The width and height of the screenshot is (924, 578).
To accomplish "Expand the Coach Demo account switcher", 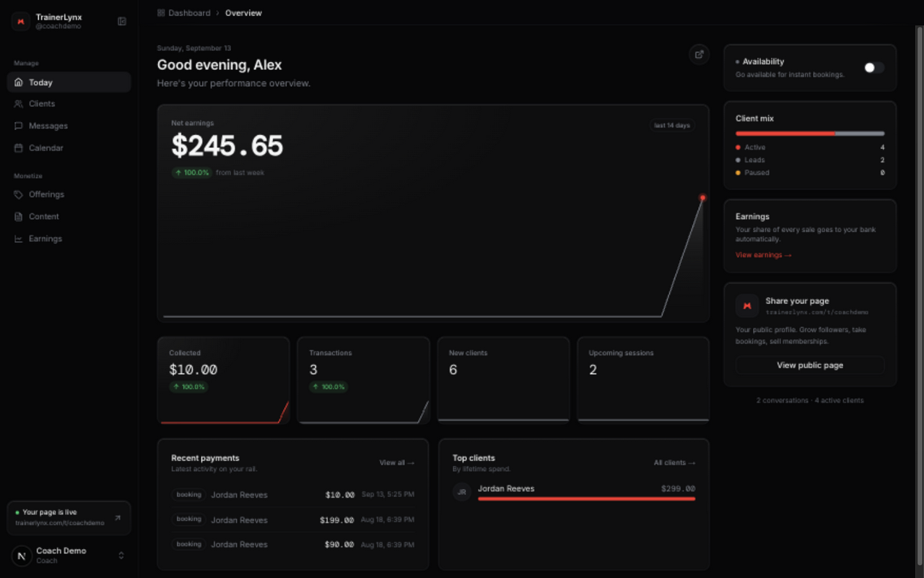I will pos(121,556).
